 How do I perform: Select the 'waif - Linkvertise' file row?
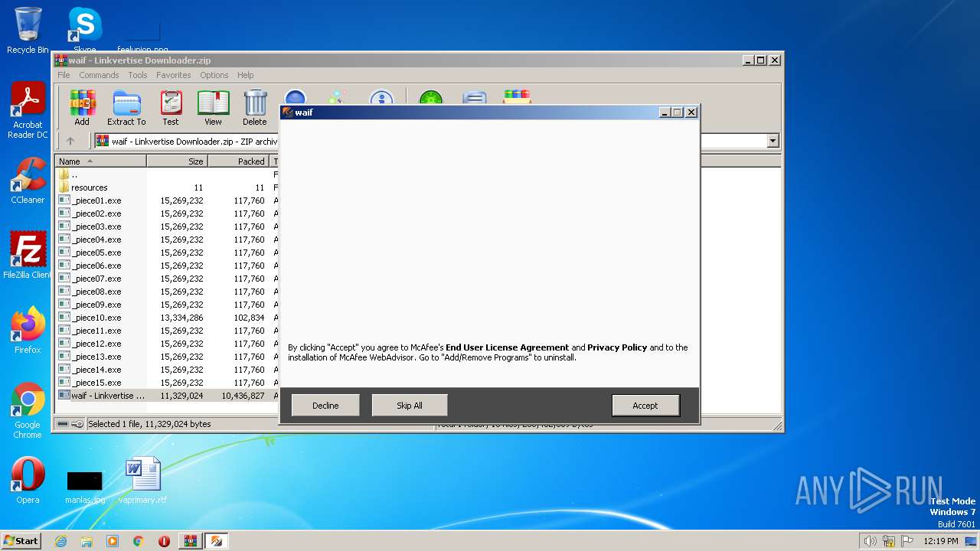[165, 396]
